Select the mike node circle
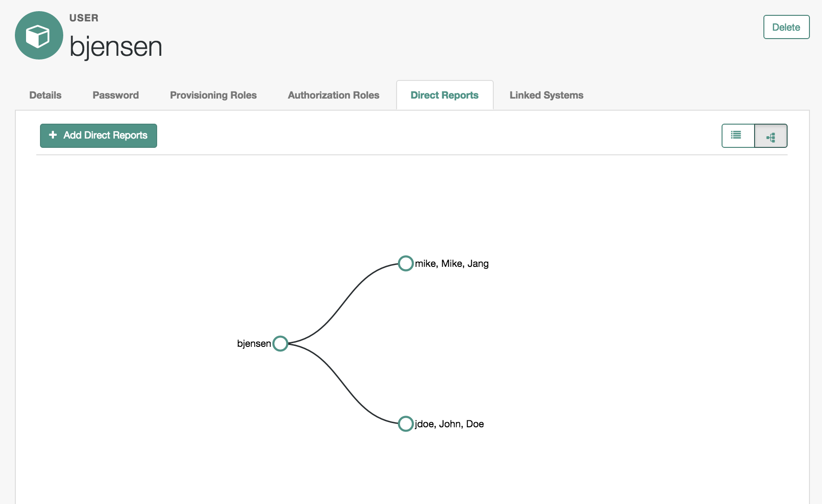The image size is (822, 504). 406,263
